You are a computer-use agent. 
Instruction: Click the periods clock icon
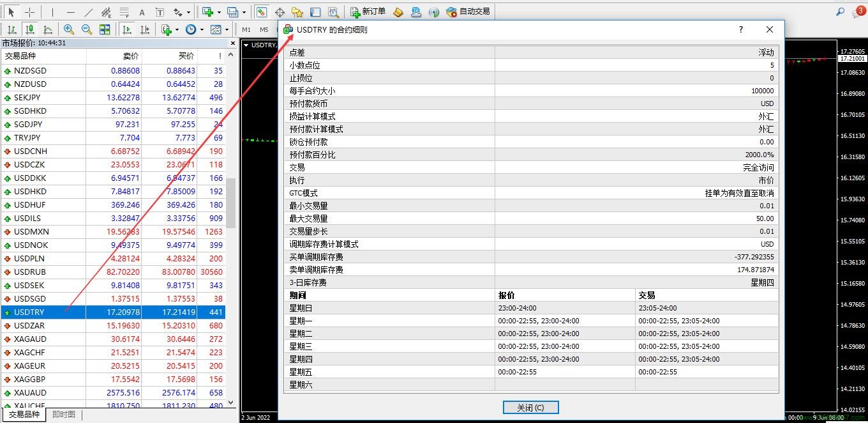pyautogui.click(x=191, y=29)
